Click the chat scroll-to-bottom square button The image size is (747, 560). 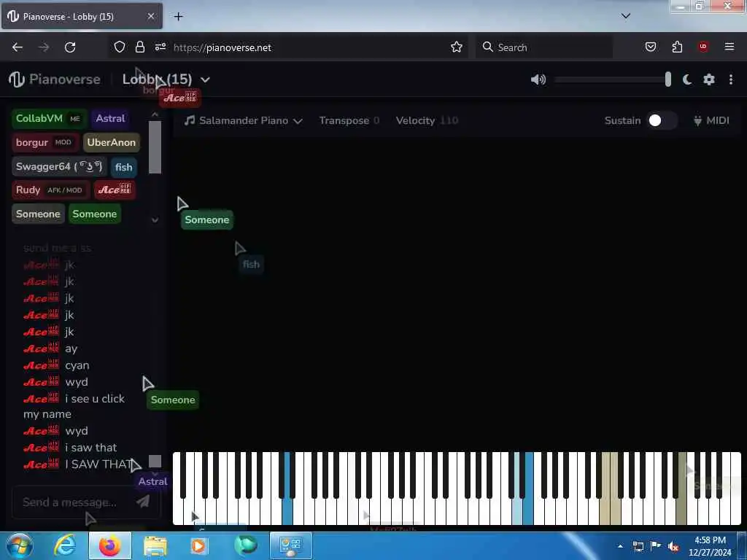coord(155,461)
